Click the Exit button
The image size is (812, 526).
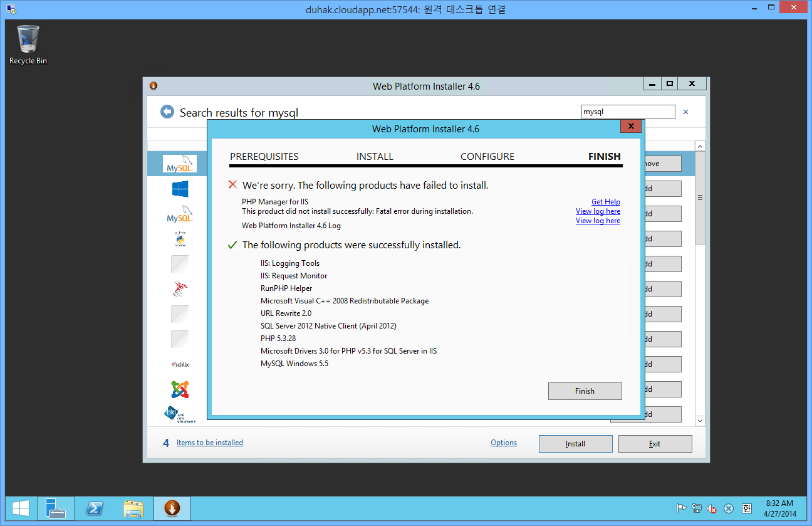tap(655, 444)
